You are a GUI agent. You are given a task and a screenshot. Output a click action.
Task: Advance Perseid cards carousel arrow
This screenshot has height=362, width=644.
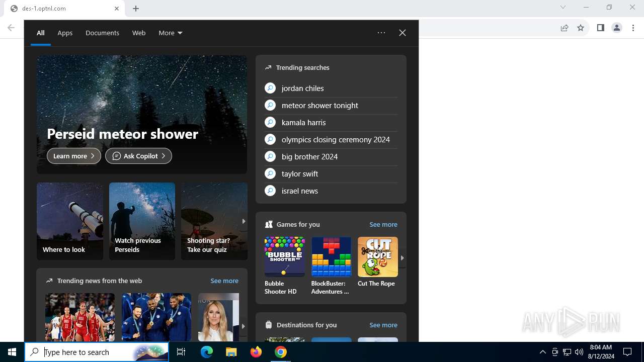[244, 221]
